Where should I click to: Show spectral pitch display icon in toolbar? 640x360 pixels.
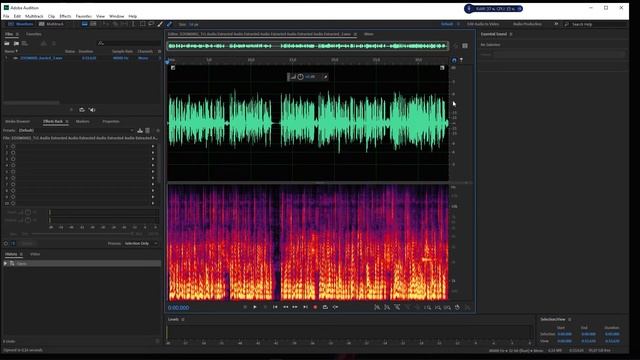(93, 24)
